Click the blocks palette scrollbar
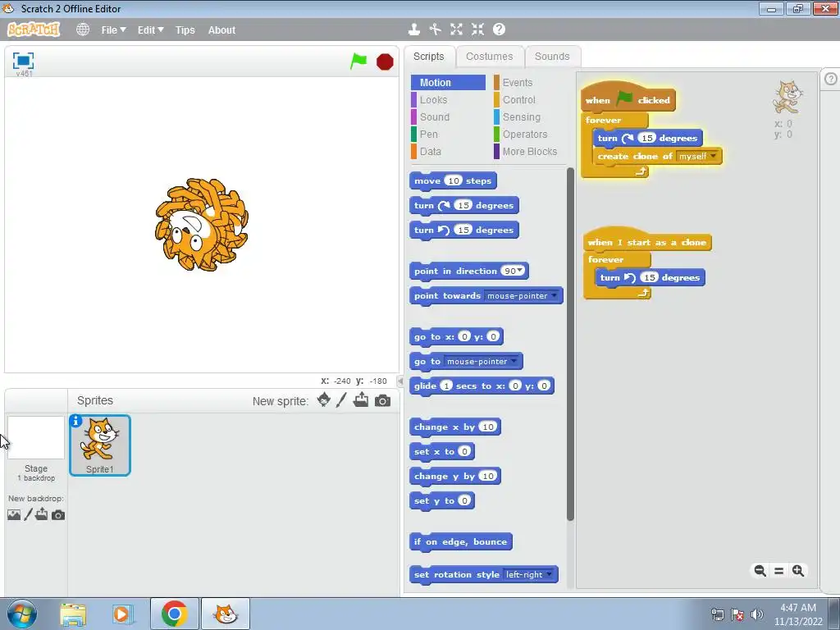840x630 pixels. click(570, 344)
